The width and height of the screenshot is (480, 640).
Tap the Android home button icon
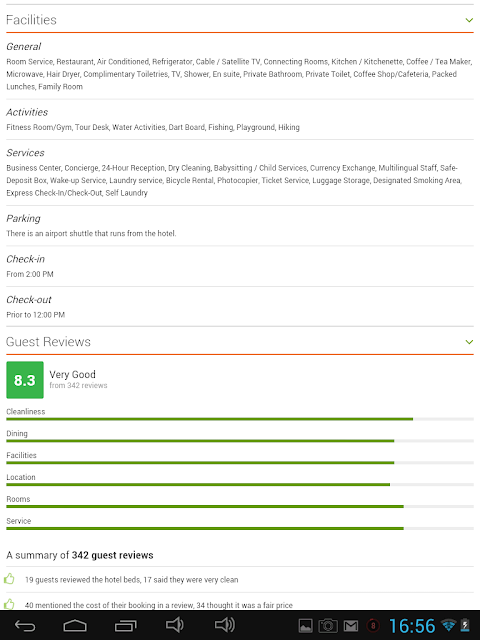pyautogui.click(x=75, y=625)
